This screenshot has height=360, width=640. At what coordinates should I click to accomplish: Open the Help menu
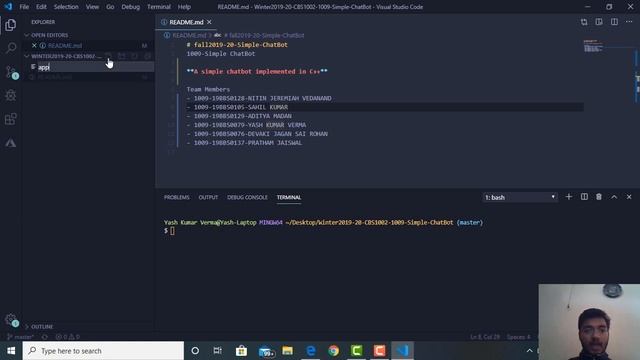pos(184,7)
